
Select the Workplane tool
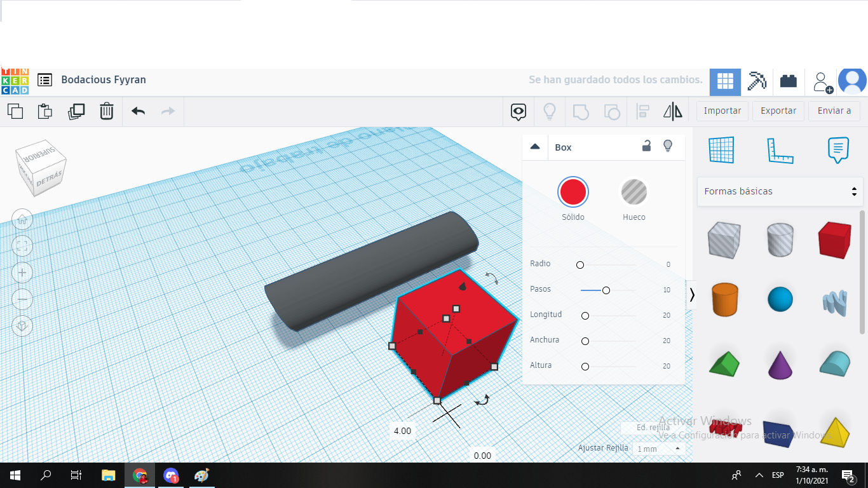(x=721, y=150)
